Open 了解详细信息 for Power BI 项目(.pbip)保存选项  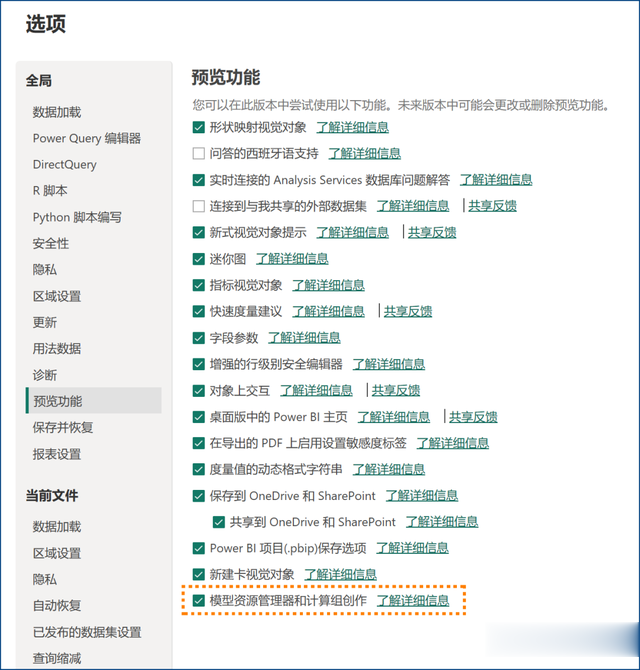(x=412, y=548)
